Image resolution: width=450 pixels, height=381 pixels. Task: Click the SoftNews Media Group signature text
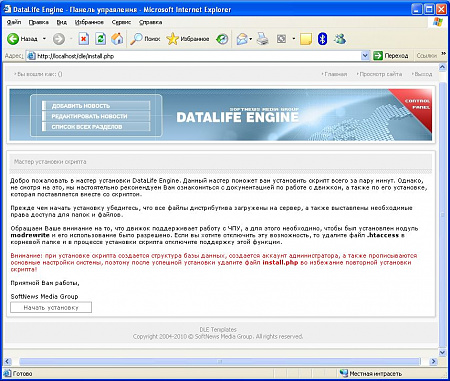tap(44, 296)
